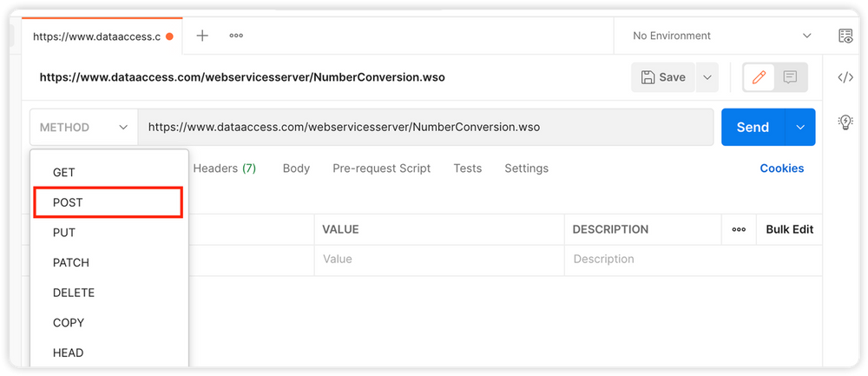Click the Value cell in params table
Image resolution: width=868 pixels, height=376 pixels.
(x=438, y=259)
